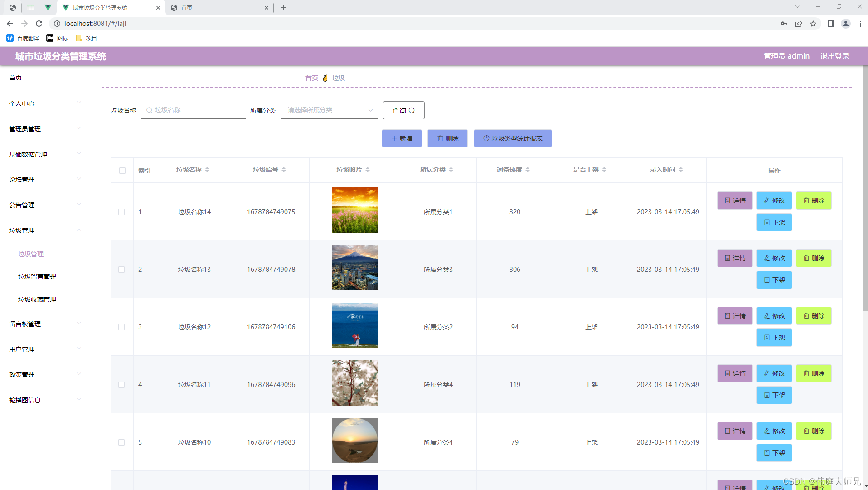The image size is (868, 490).
Task: Close the 首页 browser tab
Action: tap(267, 8)
